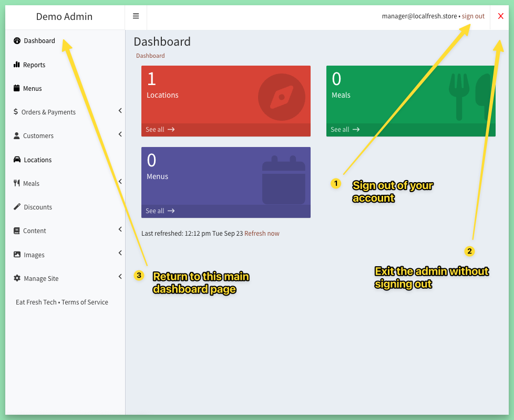Click the Dashboard gauge icon in sidebar

pos(17,40)
